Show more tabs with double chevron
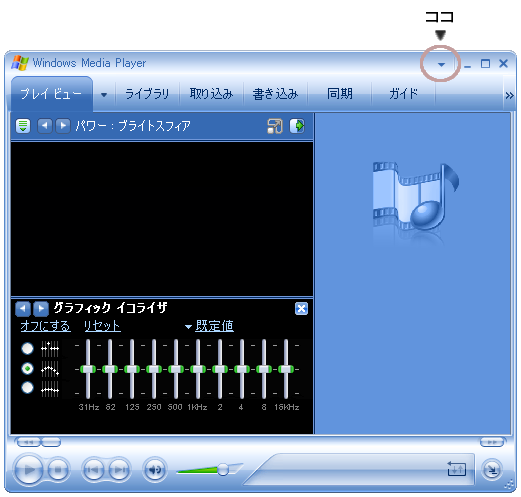 [509, 96]
